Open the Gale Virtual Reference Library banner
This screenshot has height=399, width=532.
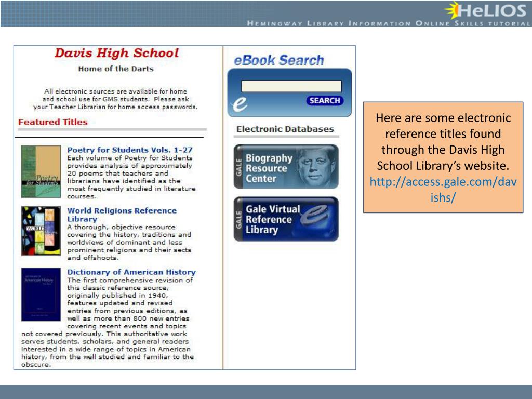coord(286,219)
